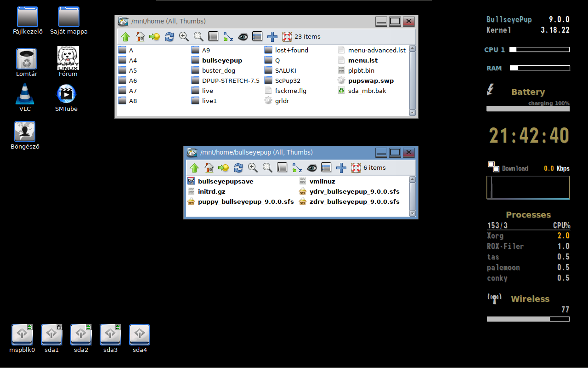The image size is (588, 368).
Task: Click blue plus icon in bullseyepup window
Action: tap(341, 168)
